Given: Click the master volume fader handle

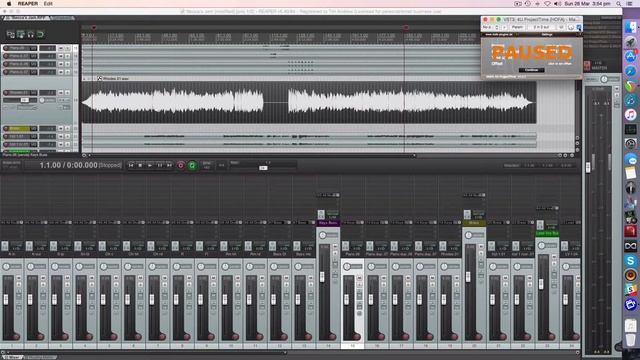Looking at the screenshot, I should click(x=588, y=167).
